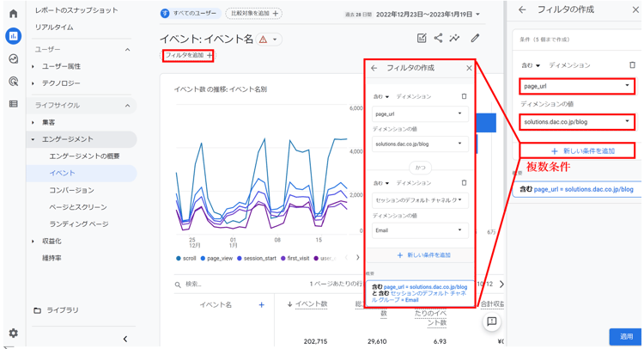The height and width of the screenshot is (349, 644).
Task: Click the 適用 apply button
Action: (x=626, y=336)
